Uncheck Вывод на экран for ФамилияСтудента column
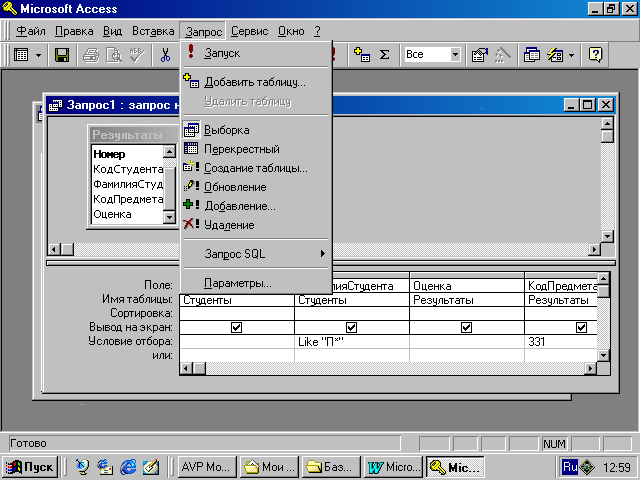Image resolution: width=640 pixels, height=480 pixels. coord(351,327)
